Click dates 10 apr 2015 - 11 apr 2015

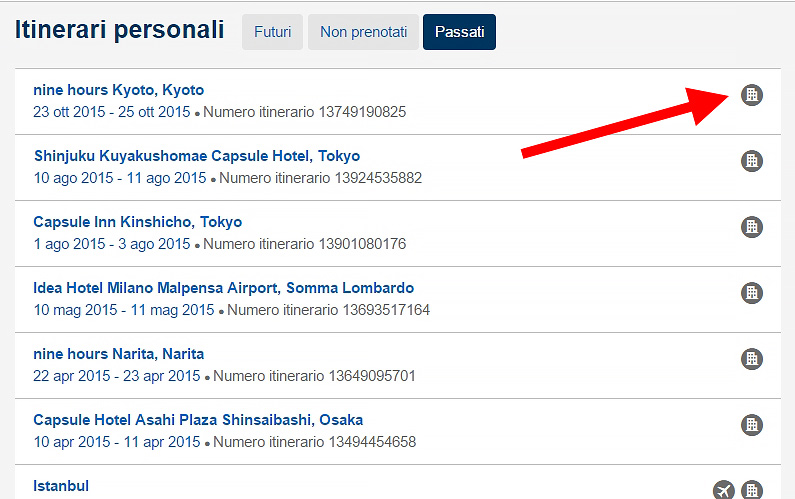point(117,442)
